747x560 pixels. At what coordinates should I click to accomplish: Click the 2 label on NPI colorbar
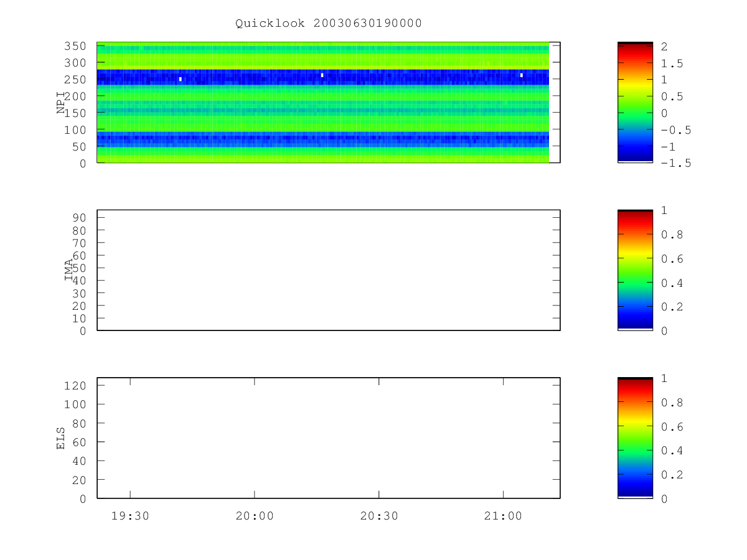[x=664, y=46]
